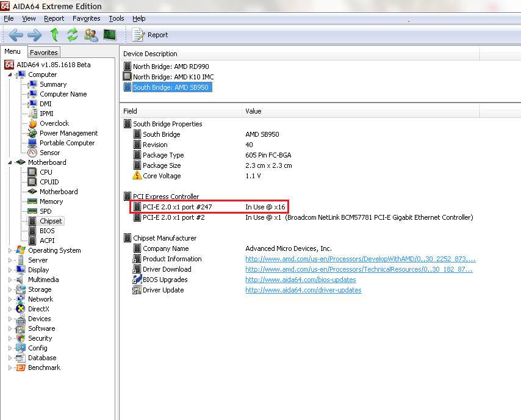Select the Computer Name icon

pos(32,94)
